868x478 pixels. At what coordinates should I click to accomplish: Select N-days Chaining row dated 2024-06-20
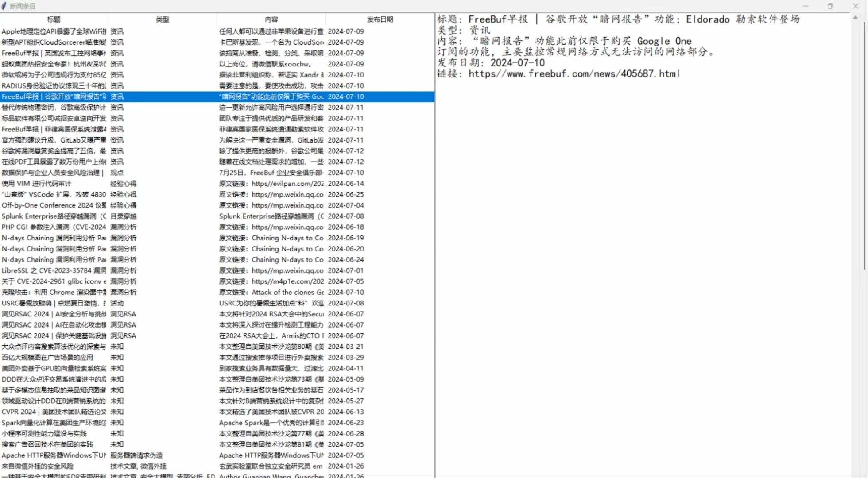217,249
